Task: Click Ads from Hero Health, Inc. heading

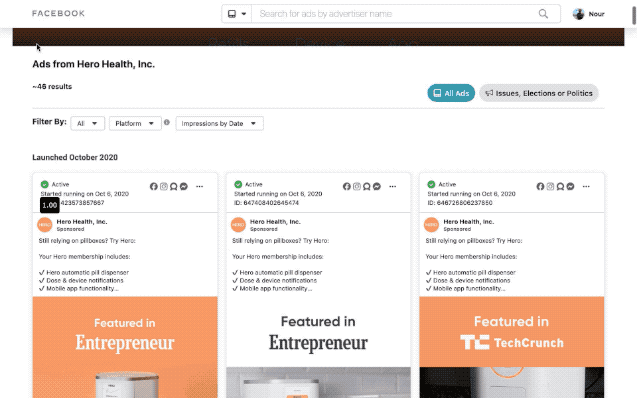Action: pos(93,64)
